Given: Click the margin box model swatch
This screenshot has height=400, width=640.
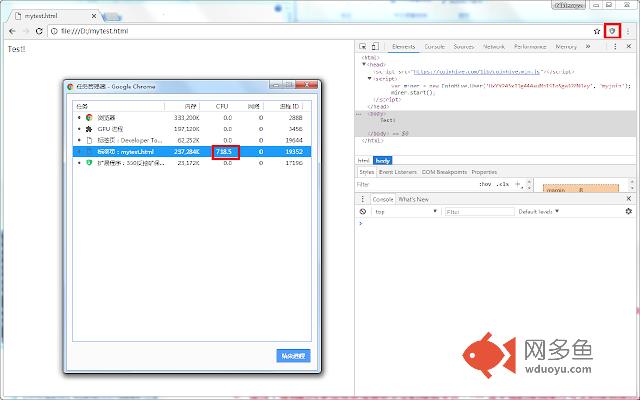Looking at the screenshot, I should pos(581,189).
